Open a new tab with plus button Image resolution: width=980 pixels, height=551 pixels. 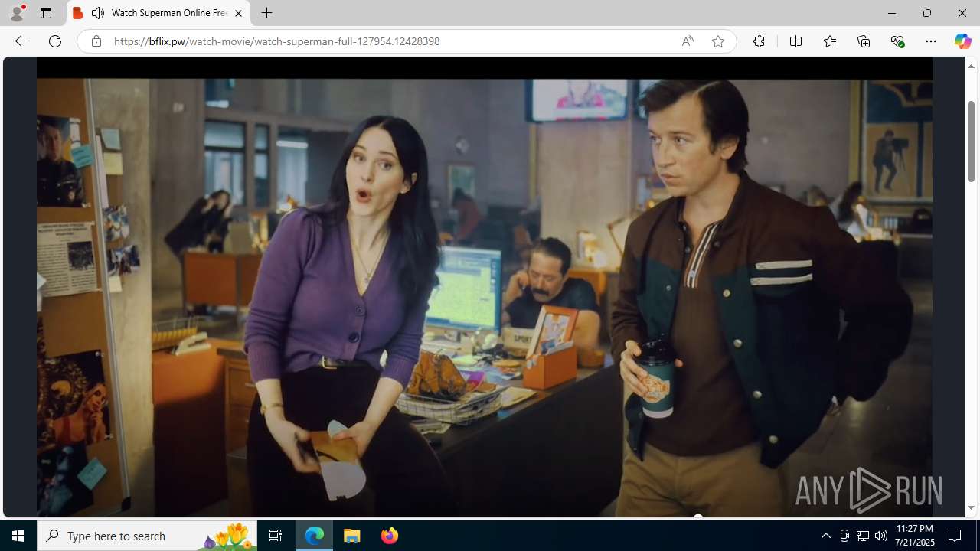[x=266, y=13]
